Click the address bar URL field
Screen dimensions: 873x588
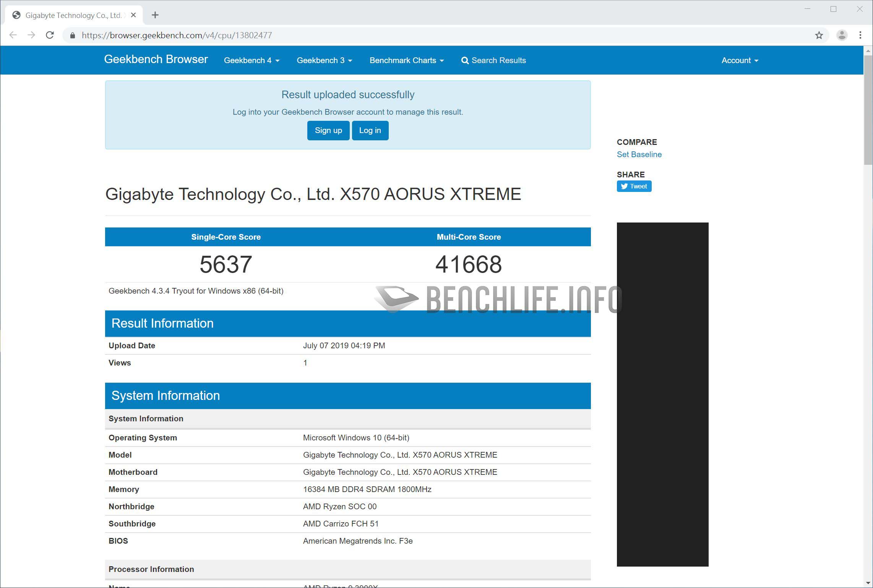tap(344, 35)
